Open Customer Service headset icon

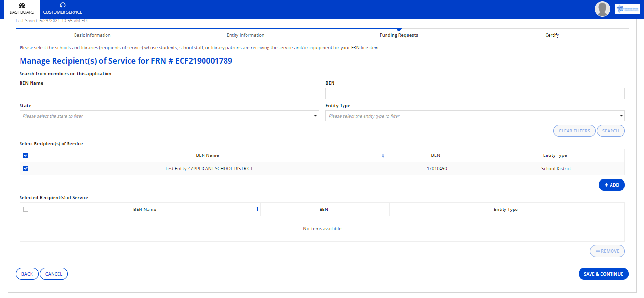63,5
